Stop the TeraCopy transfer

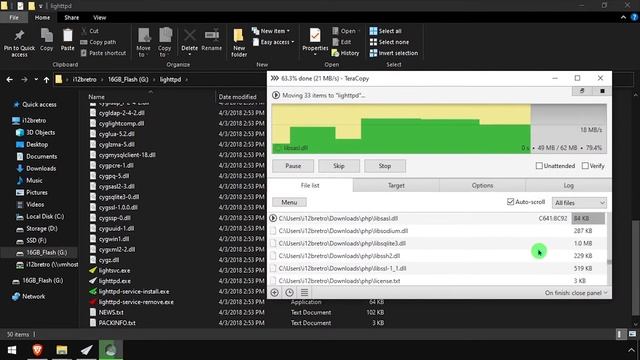click(384, 166)
